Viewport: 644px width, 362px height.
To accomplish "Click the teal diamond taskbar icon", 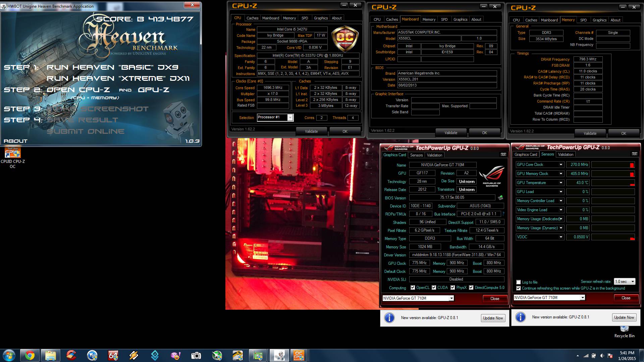I will 155,355.
